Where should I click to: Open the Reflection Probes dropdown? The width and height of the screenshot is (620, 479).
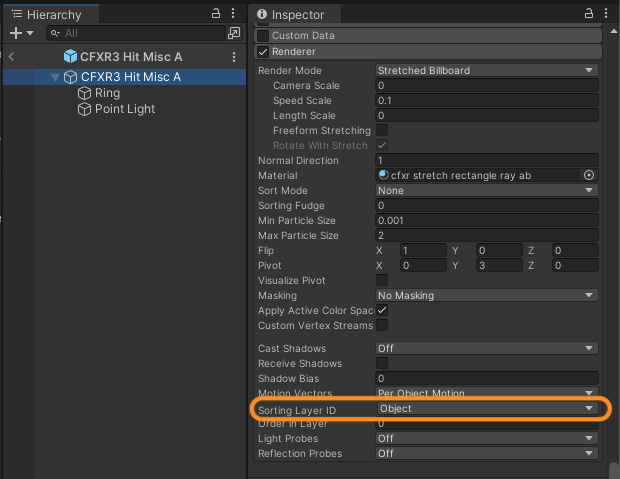click(486, 453)
